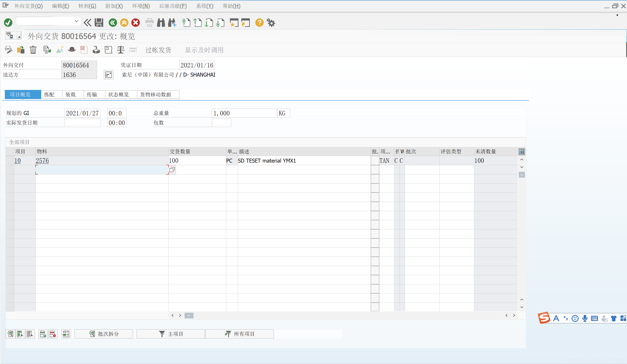Click the trash can Delete icon
Viewport: 627px width, 364px height.
[33, 50]
